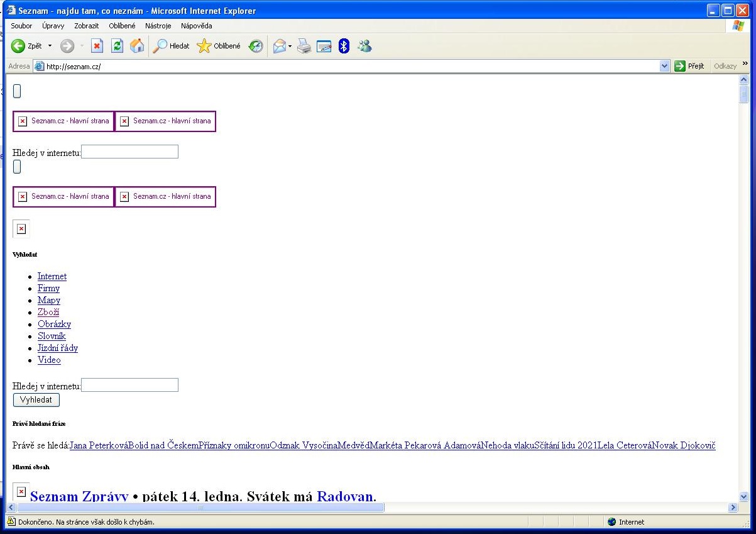Image resolution: width=756 pixels, height=534 pixels.
Task: Click the Vyhledat submit button
Action: coord(36,400)
